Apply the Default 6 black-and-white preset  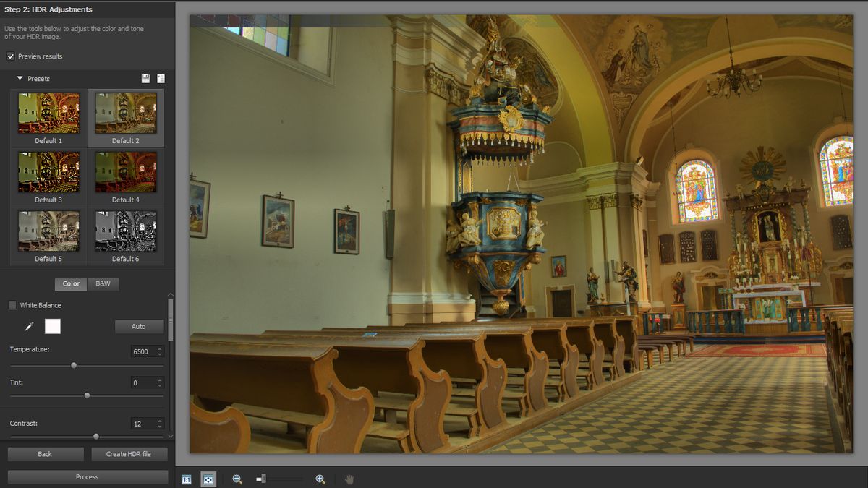point(126,231)
